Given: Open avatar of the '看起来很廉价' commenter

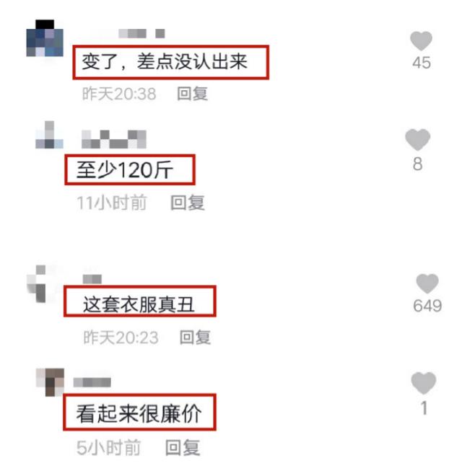Looking at the screenshot, I should point(50,382).
